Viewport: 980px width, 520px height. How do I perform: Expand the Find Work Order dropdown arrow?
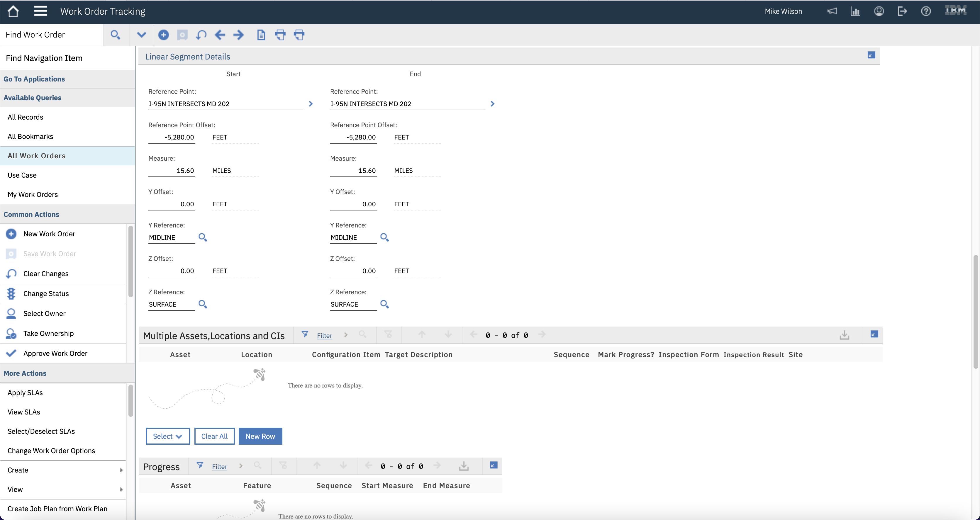[142, 35]
